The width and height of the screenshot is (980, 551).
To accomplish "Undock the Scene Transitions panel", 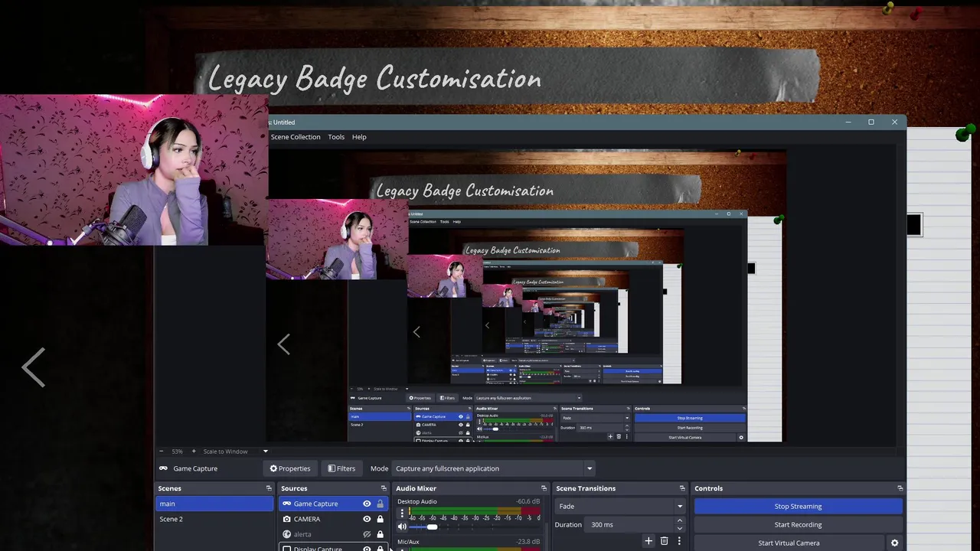I will coord(682,488).
